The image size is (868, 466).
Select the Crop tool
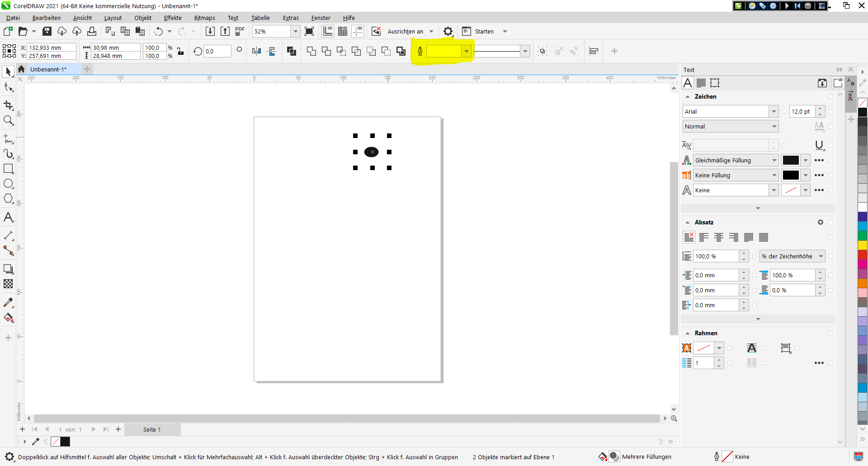[x=8, y=105]
